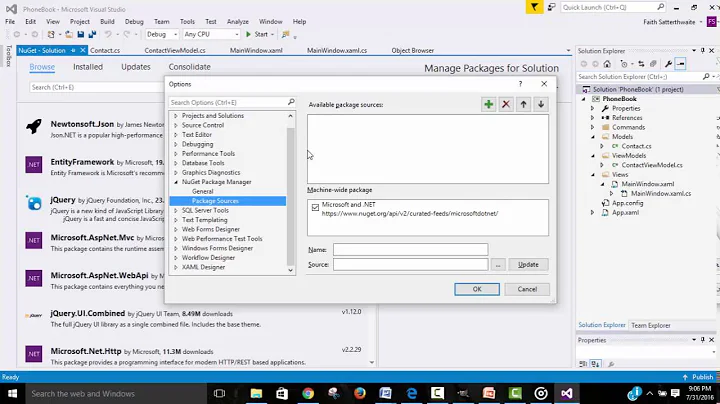The height and width of the screenshot is (404, 720).
Task: Click Solution Explorer refresh icon
Action: point(641,64)
